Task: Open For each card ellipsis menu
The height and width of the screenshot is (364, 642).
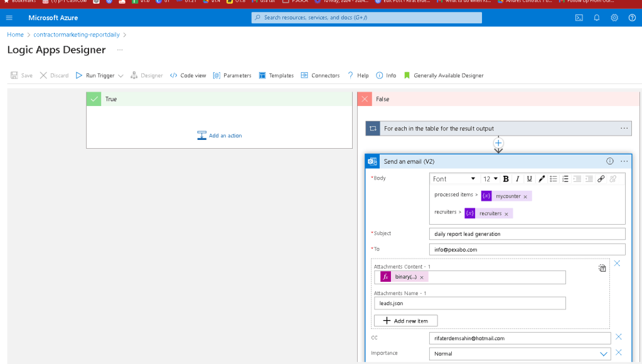Action: click(624, 129)
